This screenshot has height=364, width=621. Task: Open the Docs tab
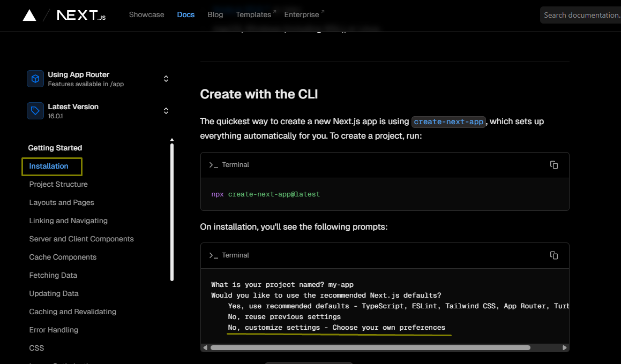click(x=186, y=14)
